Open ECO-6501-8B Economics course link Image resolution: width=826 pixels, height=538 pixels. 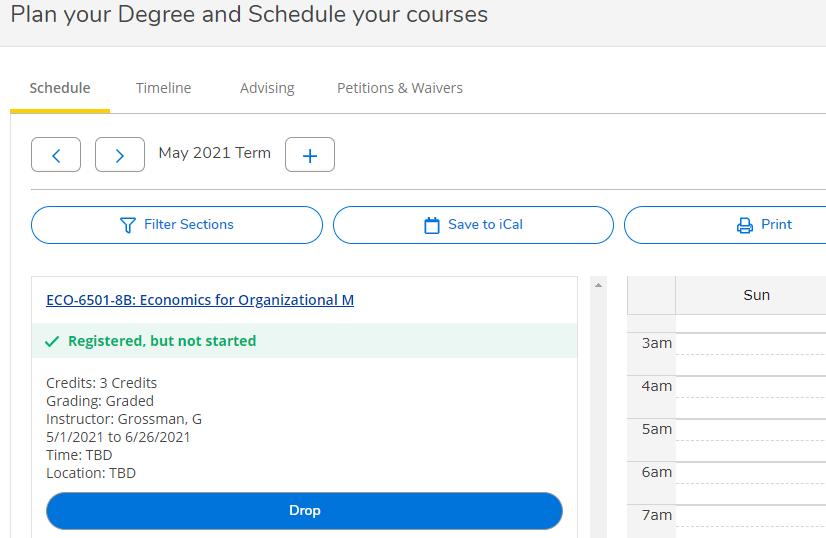click(x=200, y=300)
